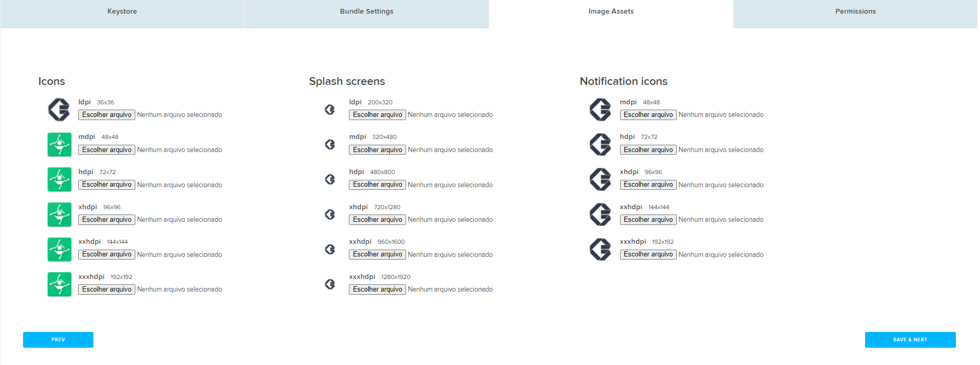Click the hdpi 72x72 notification icon preview
This screenshot has width=980, height=365.
coord(601,144)
